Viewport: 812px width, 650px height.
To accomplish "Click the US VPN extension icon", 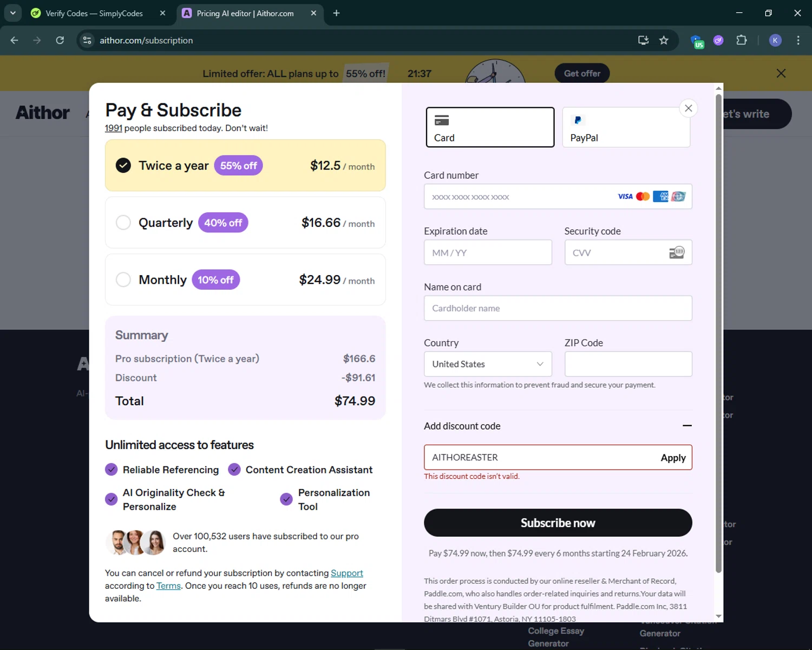I will point(697,41).
